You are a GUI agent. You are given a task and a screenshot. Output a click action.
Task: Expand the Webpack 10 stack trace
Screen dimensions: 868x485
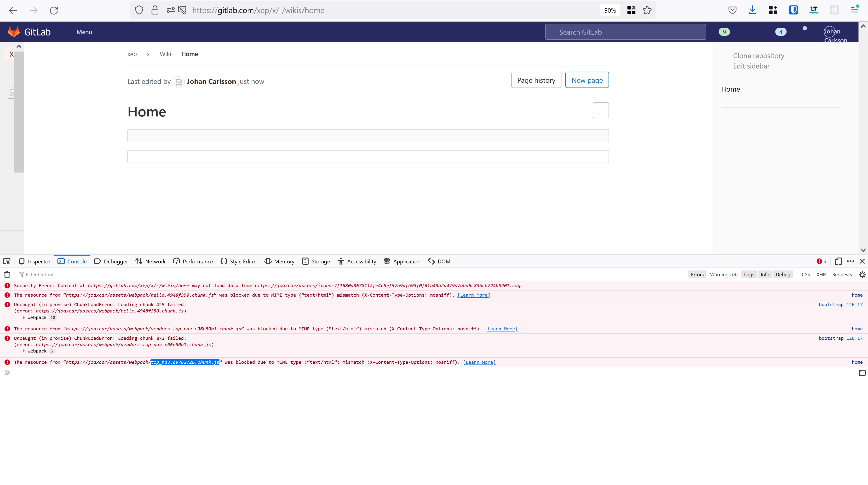[24, 318]
